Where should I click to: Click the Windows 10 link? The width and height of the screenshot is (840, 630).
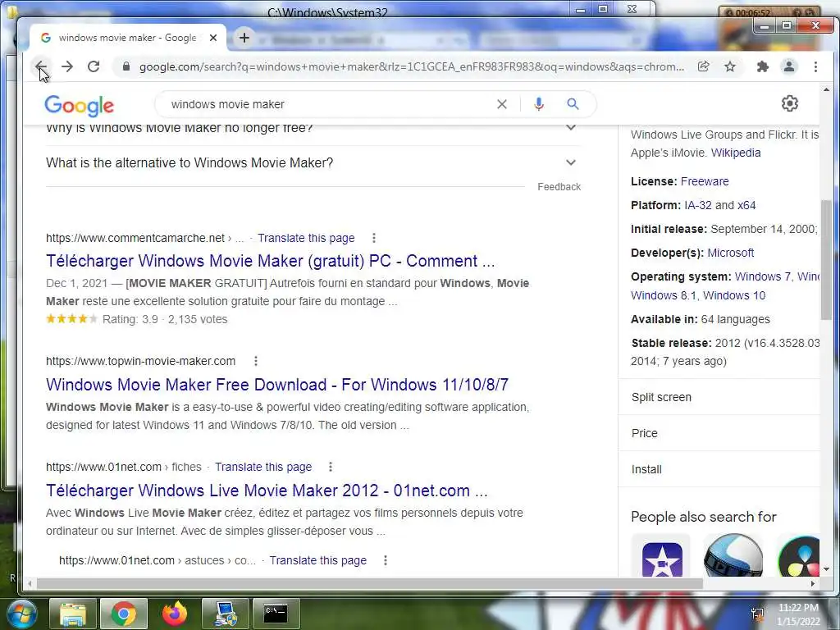(x=734, y=295)
